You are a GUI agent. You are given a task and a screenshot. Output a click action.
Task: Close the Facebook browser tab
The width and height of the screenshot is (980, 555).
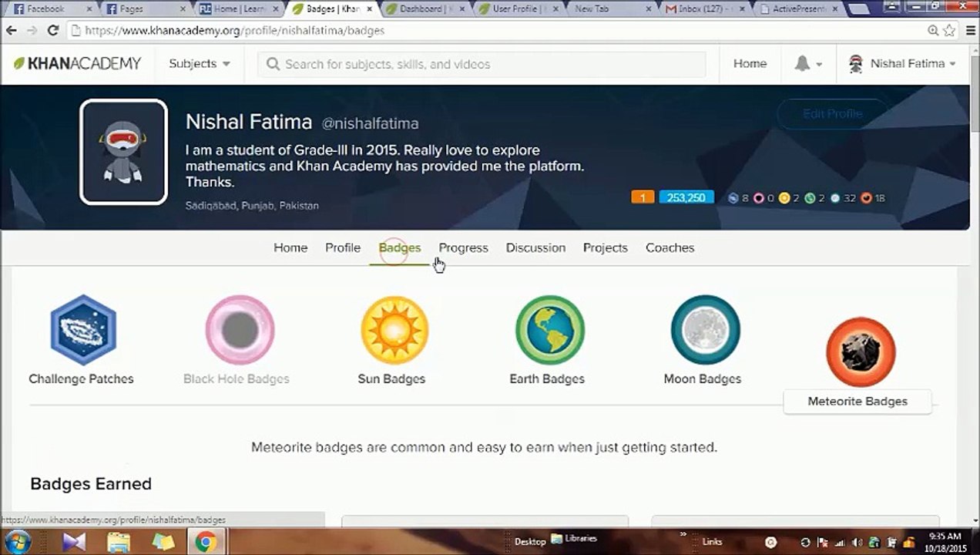coord(89,9)
